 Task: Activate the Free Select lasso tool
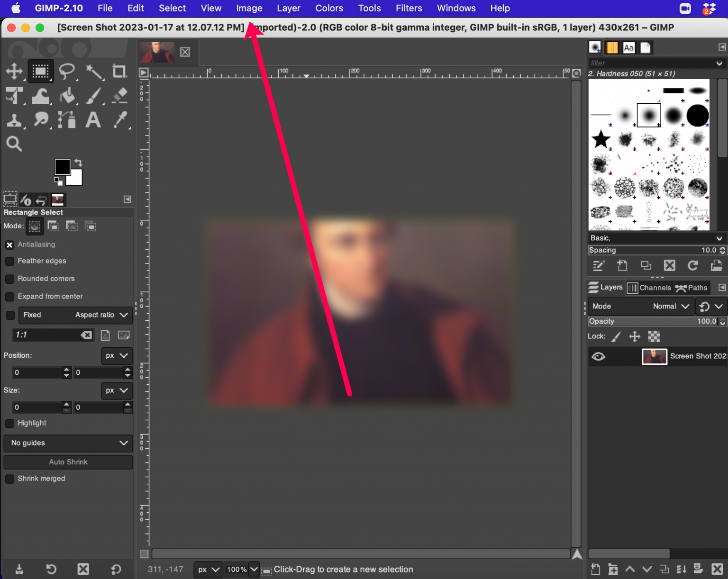[67, 71]
